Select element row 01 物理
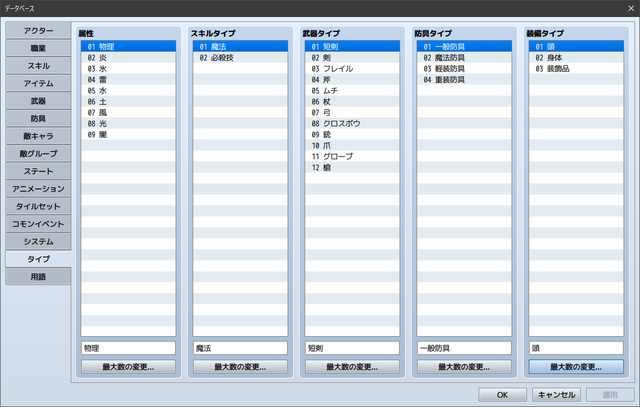The height and width of the screenshot is (407, 640). tap(128, 47)
